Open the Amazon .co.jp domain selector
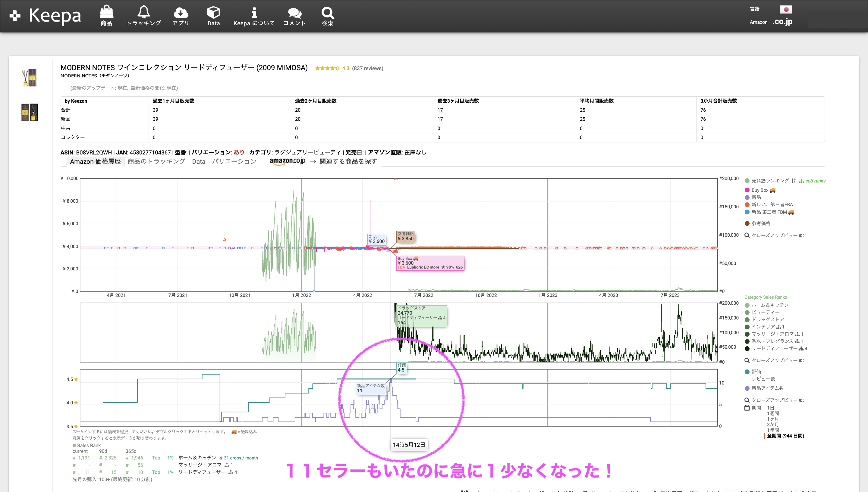Screen dimensions: 868x492 (782, 22)
